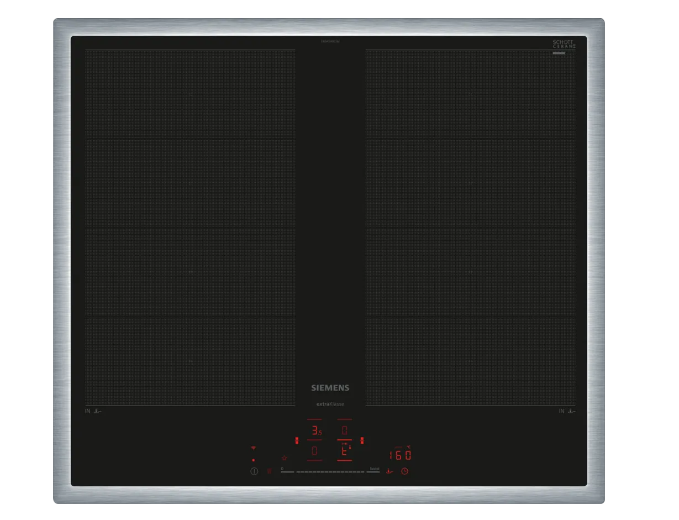Image resolution: width=679 pixels, height=520 pixels.
Task: Click the right flex induction cooking zone
Action: [471, 227]
